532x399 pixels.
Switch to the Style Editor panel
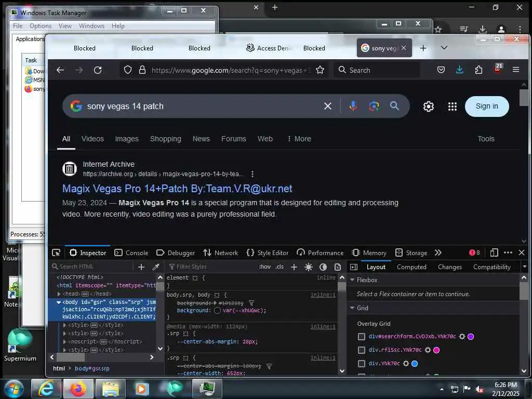(268, 253)
